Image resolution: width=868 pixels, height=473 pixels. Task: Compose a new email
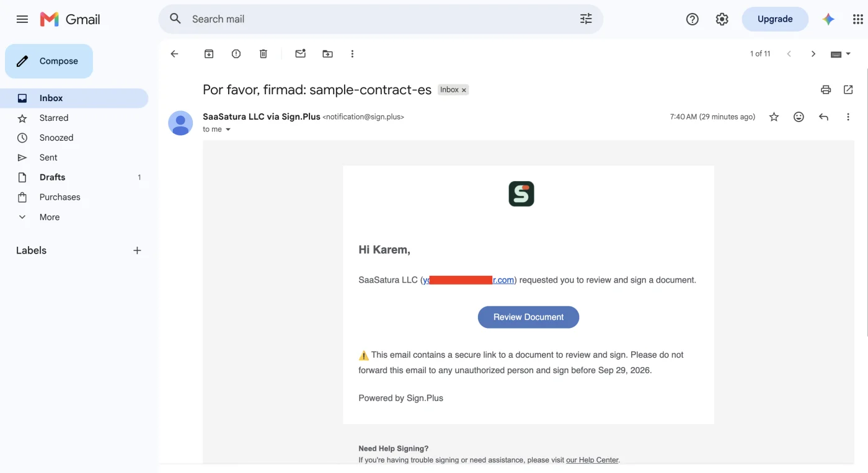[x=49, y=61]
